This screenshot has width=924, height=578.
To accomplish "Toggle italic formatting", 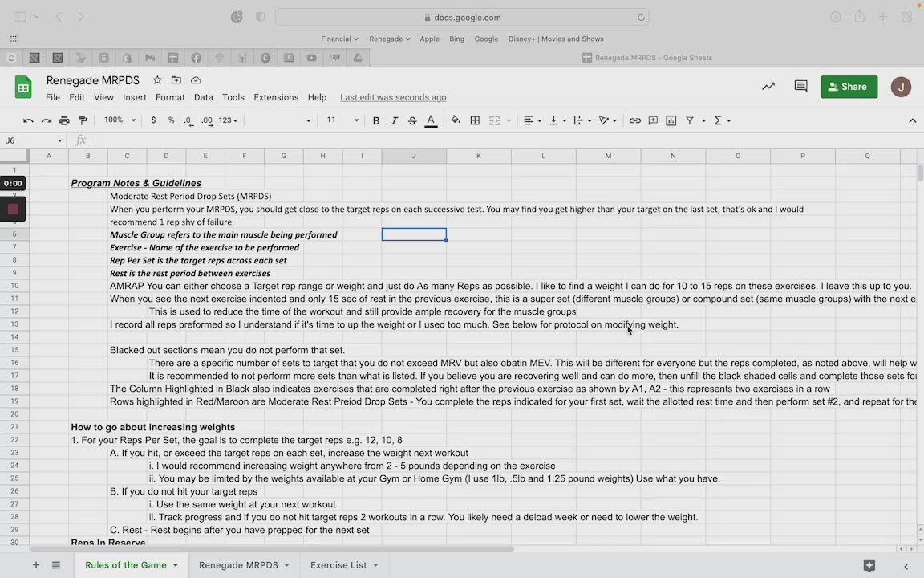I will [395, 120].
